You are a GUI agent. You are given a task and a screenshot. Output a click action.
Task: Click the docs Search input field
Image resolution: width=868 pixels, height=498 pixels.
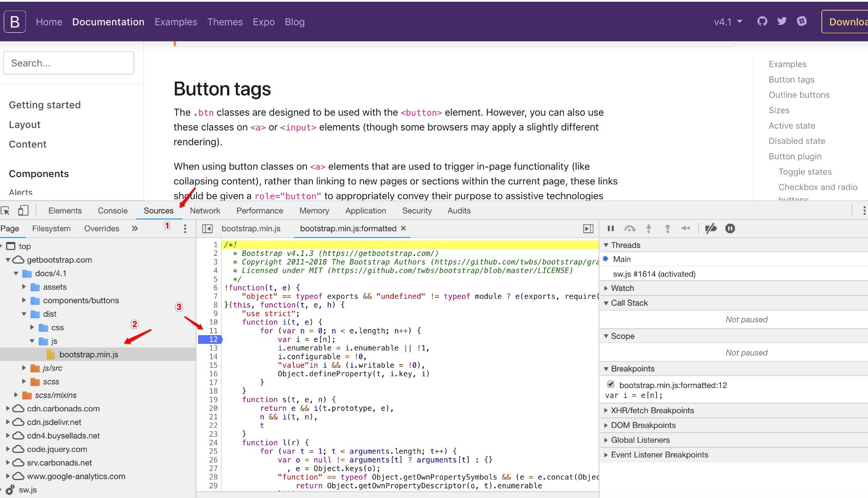pos(69,63)
